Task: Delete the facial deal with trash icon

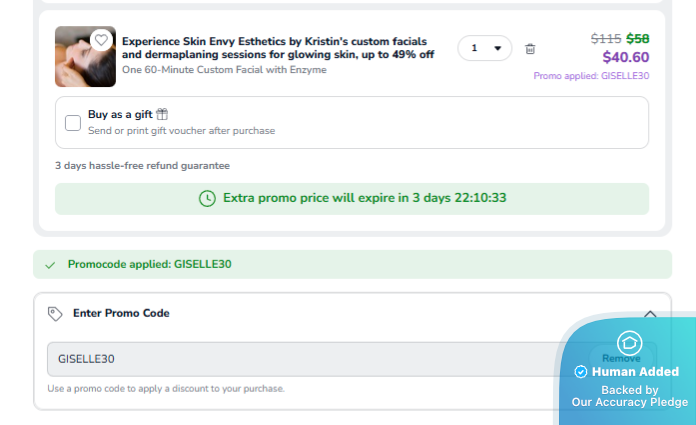Action: (x=530, y=48)
